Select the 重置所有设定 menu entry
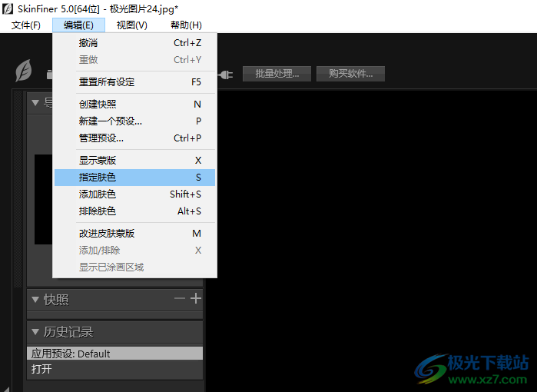Image resolution: width=537 pixels, height=392 pixels. tap(134, 82)
